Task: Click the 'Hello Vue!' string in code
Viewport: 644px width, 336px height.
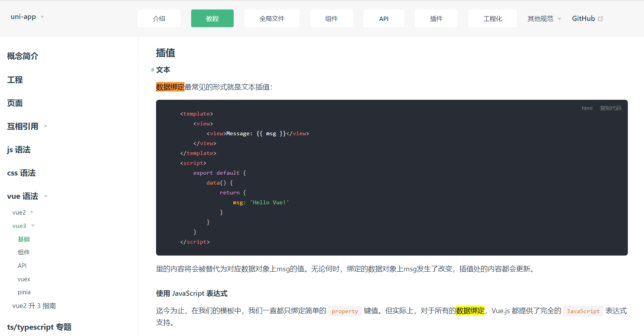Action: pyautogui.click(x=269, y=202)
